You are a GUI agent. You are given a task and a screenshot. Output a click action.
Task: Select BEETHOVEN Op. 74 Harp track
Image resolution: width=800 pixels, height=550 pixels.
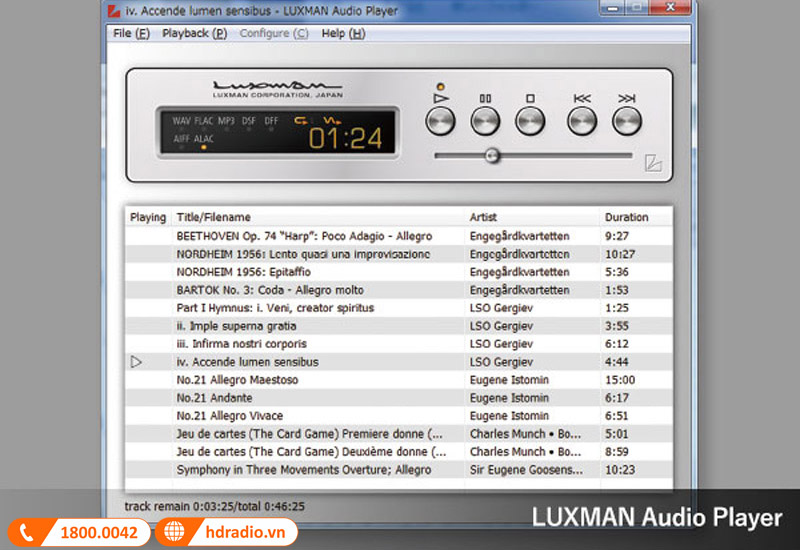(399, 236)
